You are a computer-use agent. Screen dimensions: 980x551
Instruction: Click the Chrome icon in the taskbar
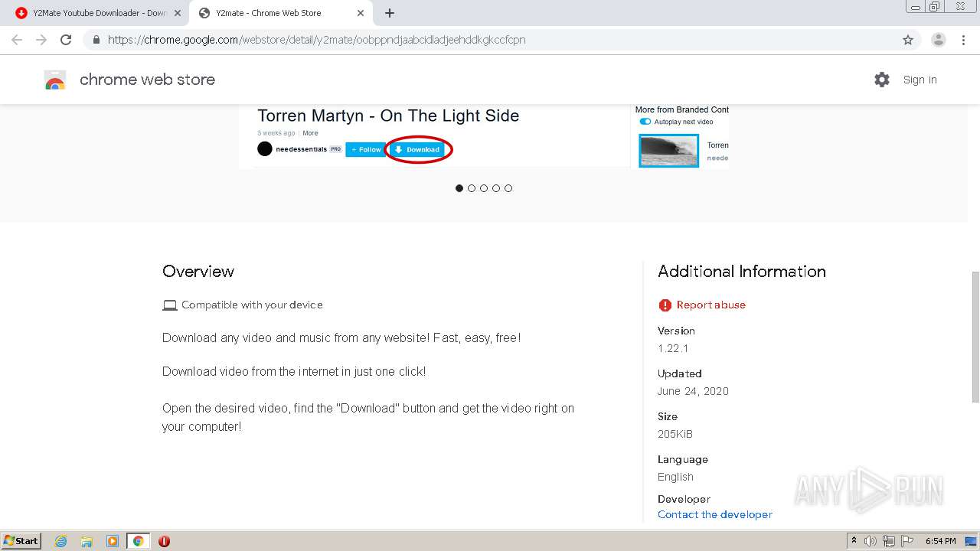click(x=139, y=541)
